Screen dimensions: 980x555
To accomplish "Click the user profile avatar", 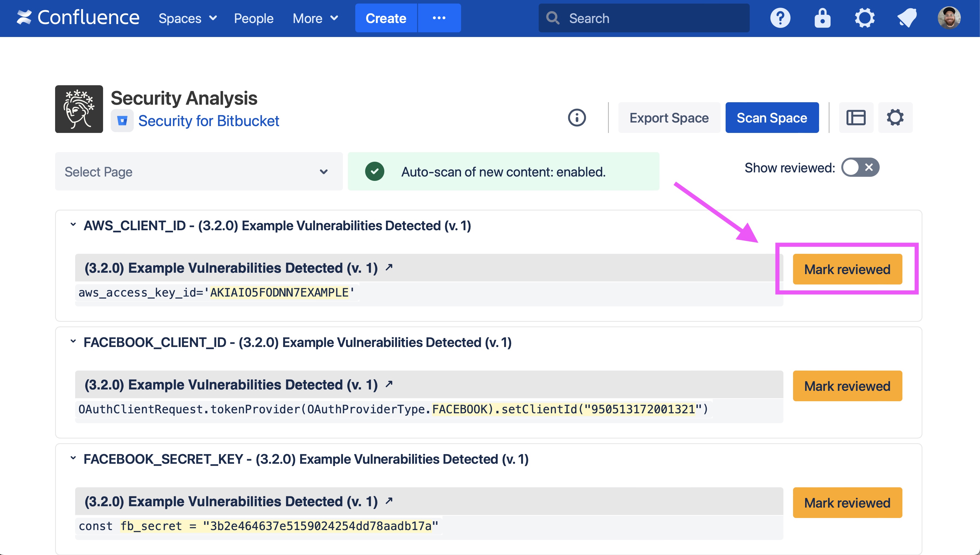I will click(949, 18).
